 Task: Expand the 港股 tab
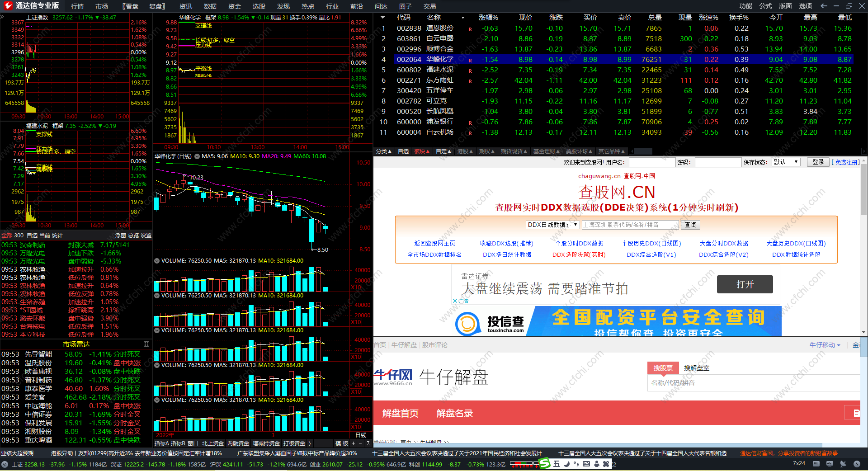click(466, 151)
